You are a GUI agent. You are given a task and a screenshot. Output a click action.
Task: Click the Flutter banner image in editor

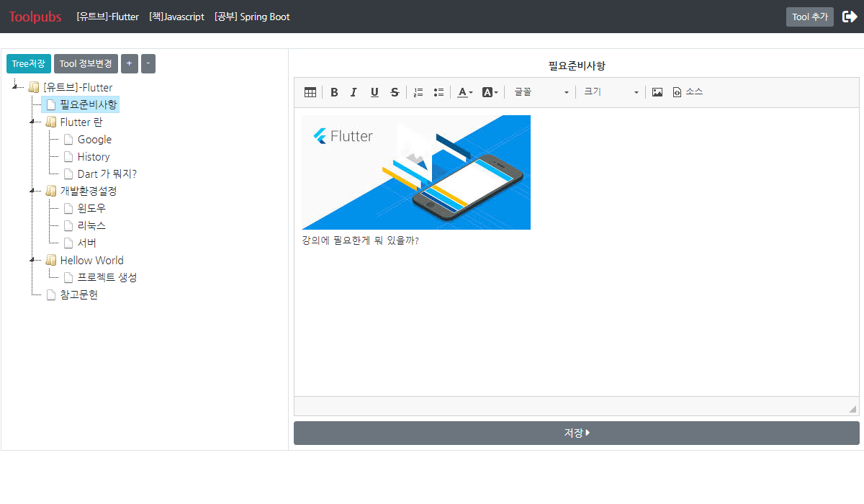(x=416, y=172)
